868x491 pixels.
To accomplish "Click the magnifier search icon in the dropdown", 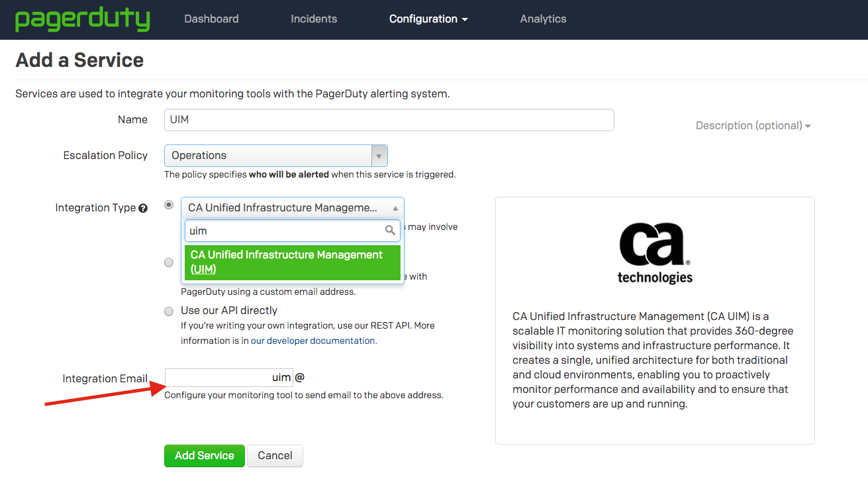I will coord(390,230).
